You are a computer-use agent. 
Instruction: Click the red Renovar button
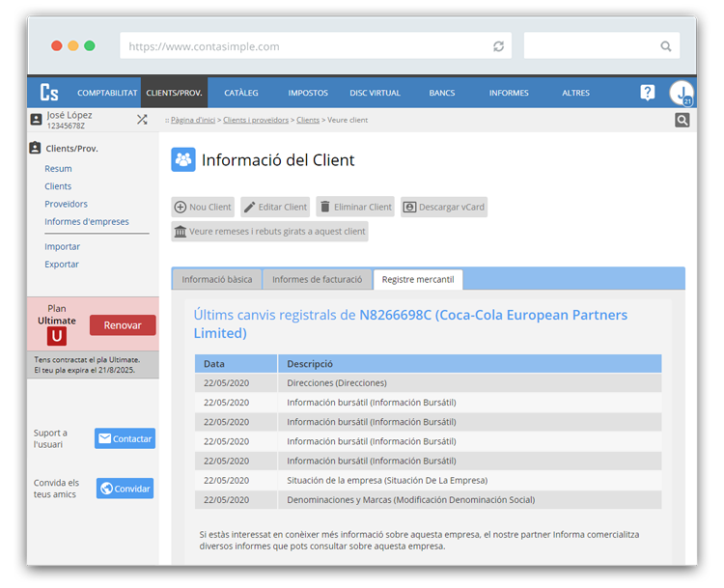pos(123,325)
